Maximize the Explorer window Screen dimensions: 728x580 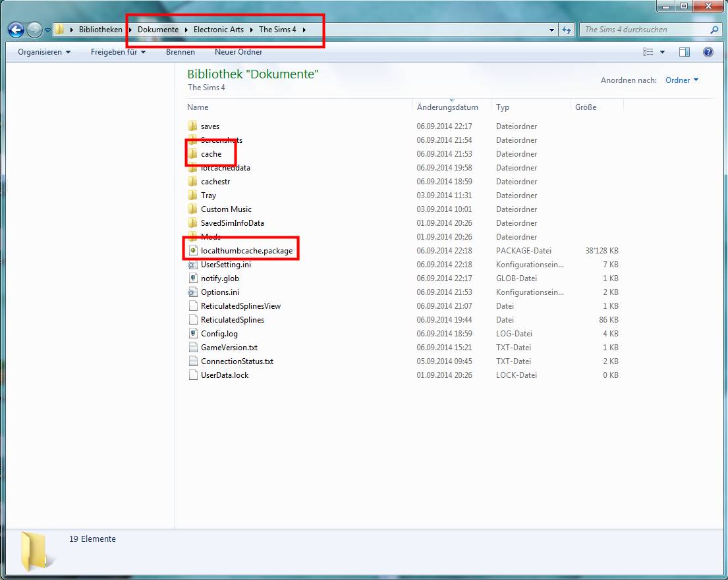pos(684,6)
